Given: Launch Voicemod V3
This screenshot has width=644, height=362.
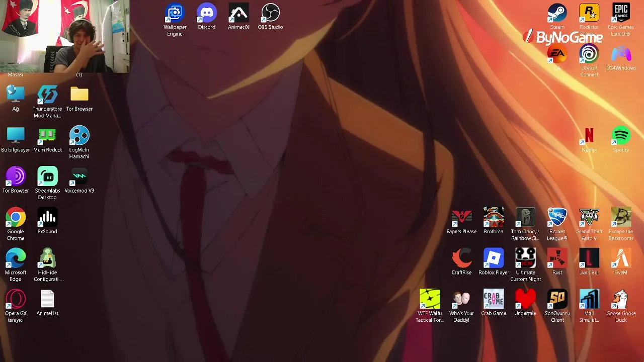Looking at the screenshot, I should pyautogui.click(x=79, y=176).
